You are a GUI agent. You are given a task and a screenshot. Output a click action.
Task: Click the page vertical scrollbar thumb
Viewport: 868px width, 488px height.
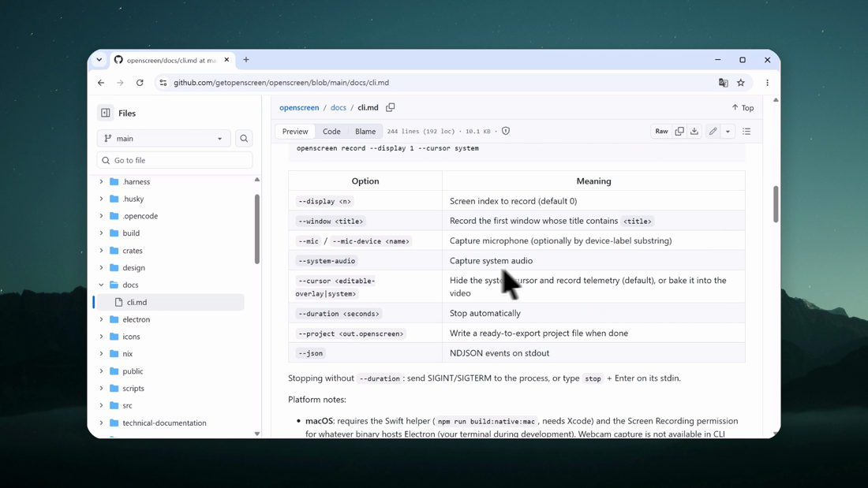pos(776,204)
